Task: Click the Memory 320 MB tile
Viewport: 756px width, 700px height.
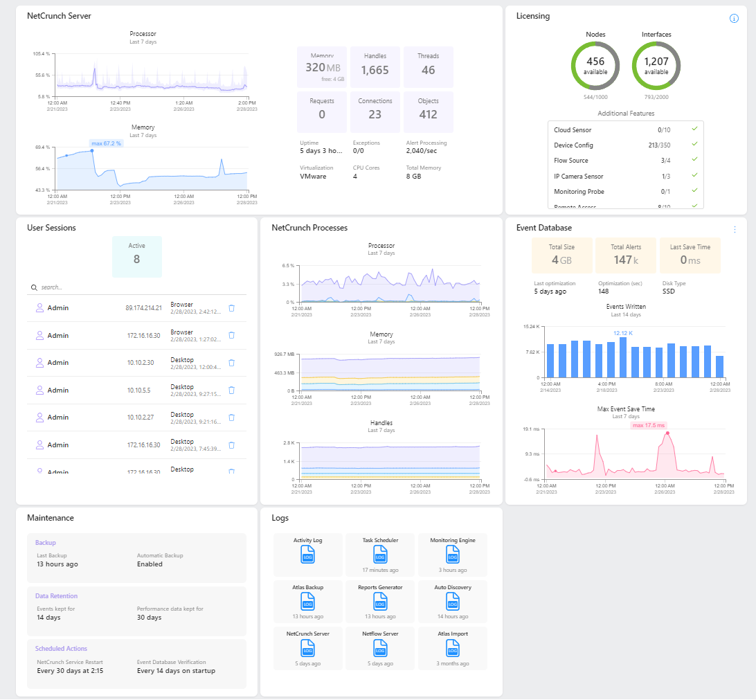Action: pyautogui.click(x=322, y=67)
